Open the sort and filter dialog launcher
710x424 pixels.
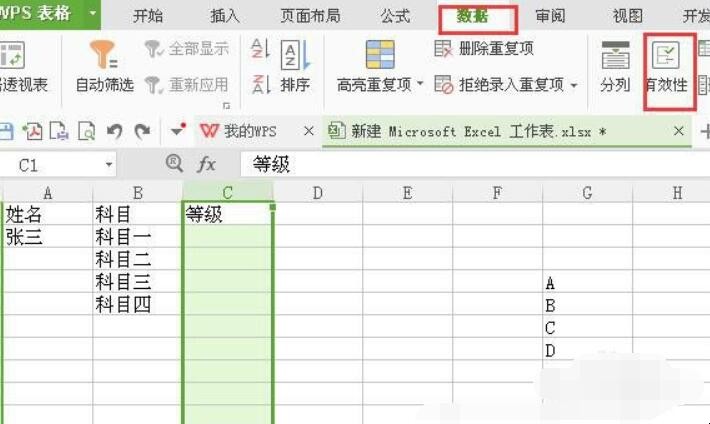pos(226,106)
